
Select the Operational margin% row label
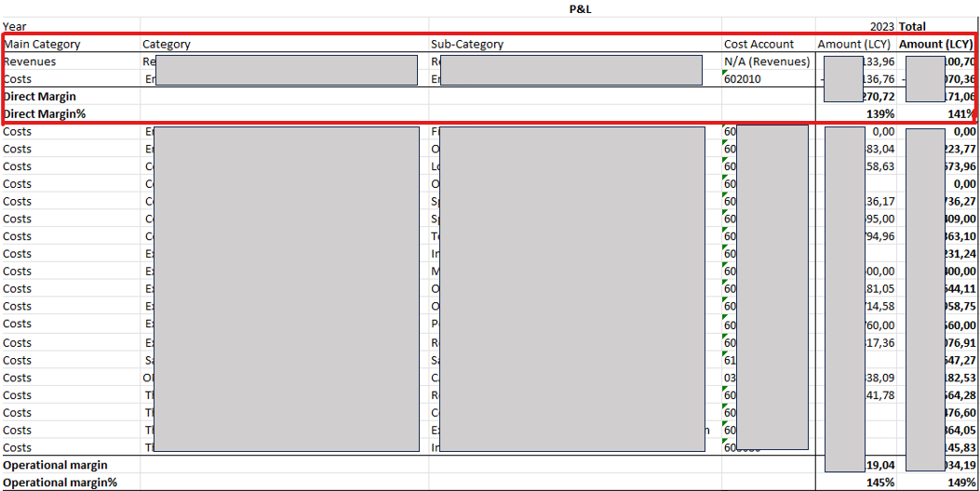pos(60,483)
